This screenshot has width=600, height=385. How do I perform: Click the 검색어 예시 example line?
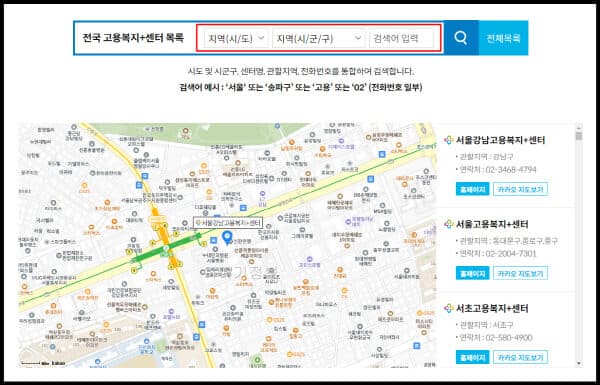click(x=300, y=87)
